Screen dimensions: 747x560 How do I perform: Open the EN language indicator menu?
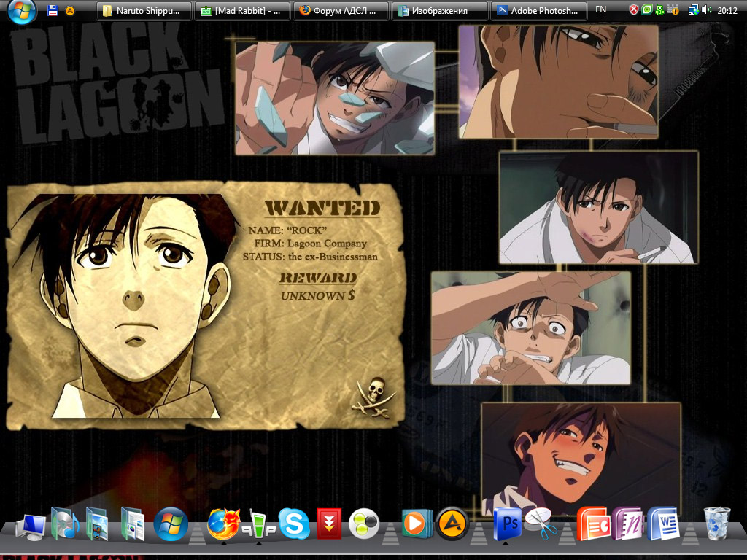coord(600,10)
